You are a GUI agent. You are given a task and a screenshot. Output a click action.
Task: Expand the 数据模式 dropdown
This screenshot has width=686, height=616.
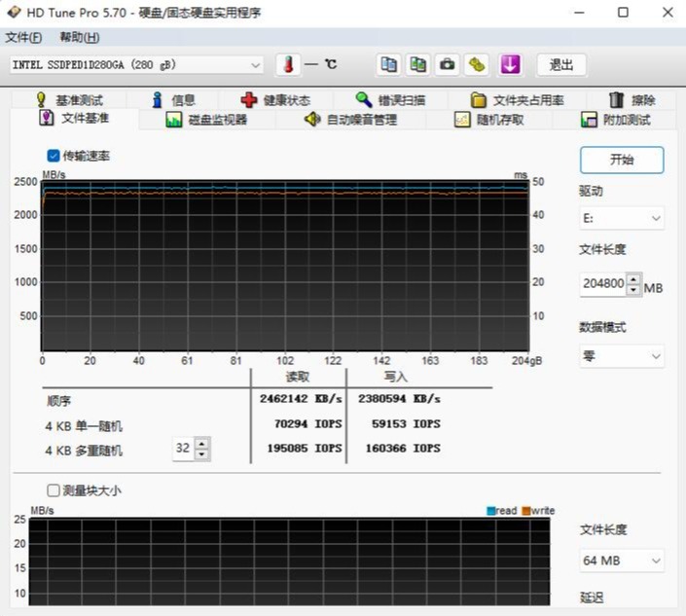click(622, 356)
